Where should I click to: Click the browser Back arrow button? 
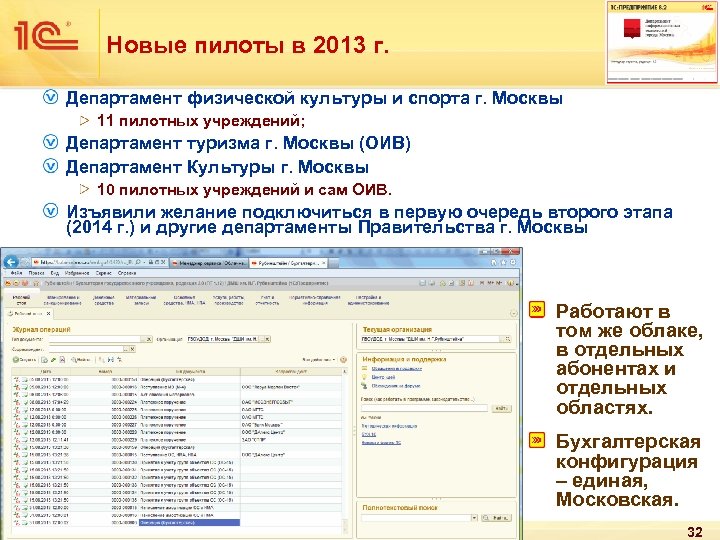(x=11, y=262)
